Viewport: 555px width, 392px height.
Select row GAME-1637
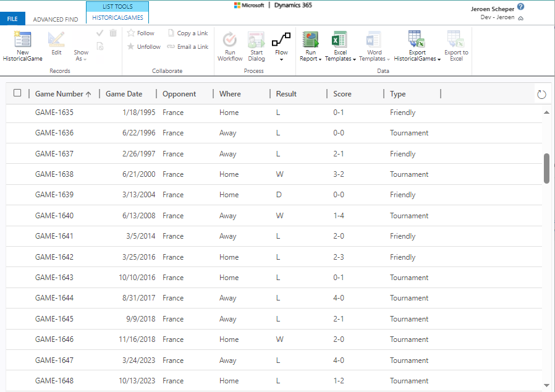tap(274, 154)
